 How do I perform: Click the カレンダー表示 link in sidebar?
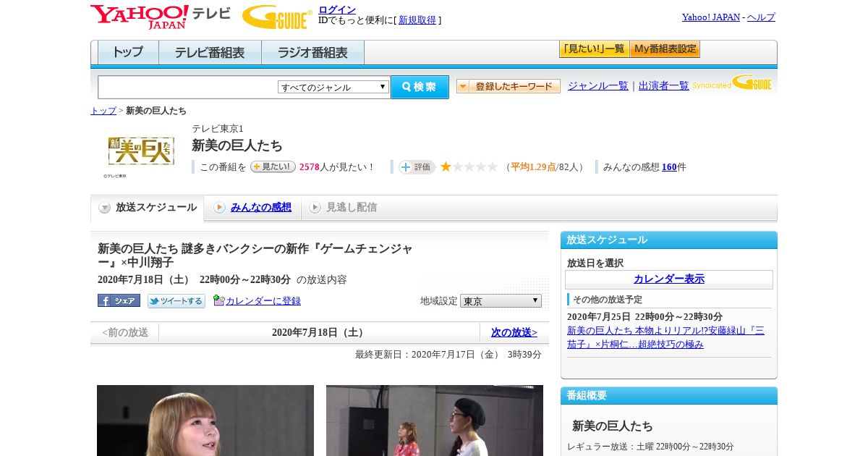coord(669,279)
